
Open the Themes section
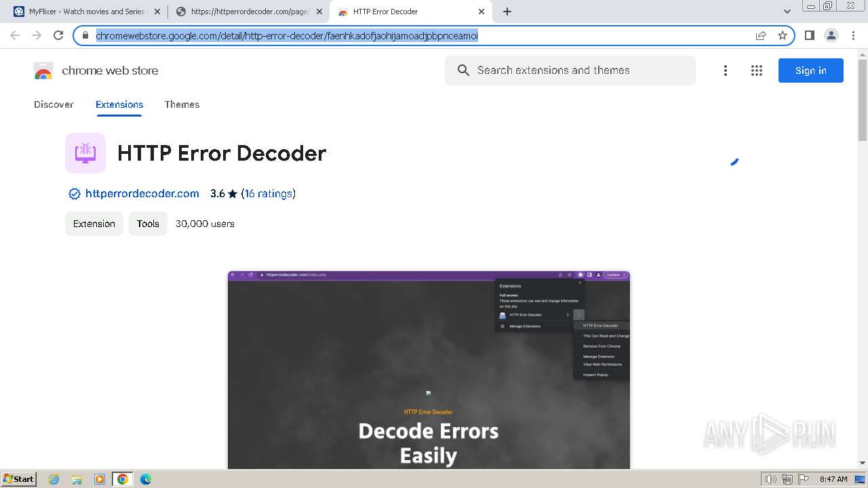182,104
